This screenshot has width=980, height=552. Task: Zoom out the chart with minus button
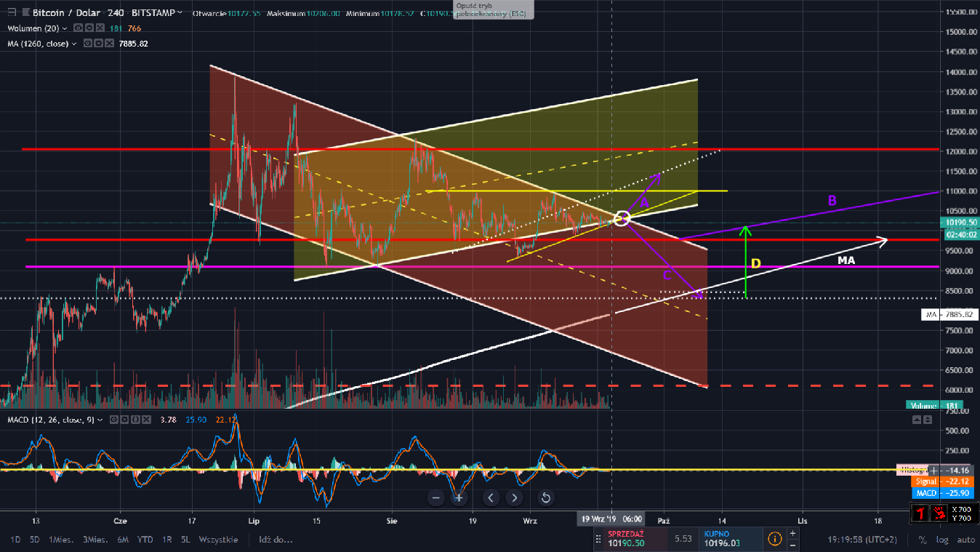pos(436,498)
